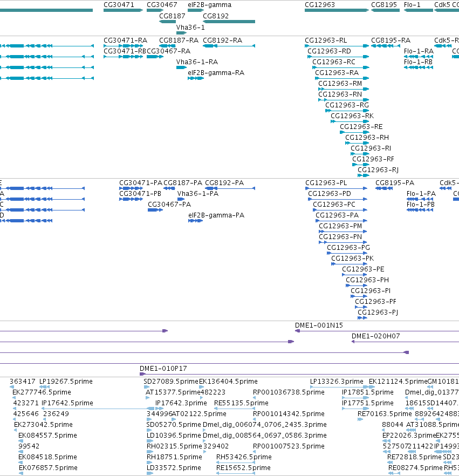Screen dimensions: 459x476
Task: Click the CG30471 gene label in top track
Action: point(119,5)
